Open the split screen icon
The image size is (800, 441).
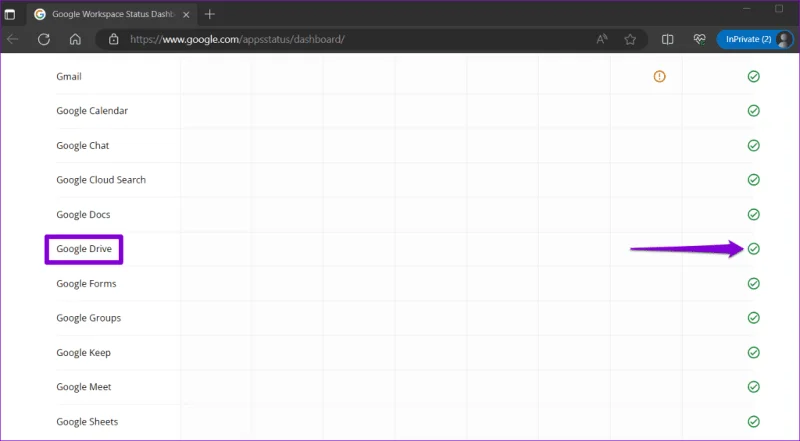667,39
